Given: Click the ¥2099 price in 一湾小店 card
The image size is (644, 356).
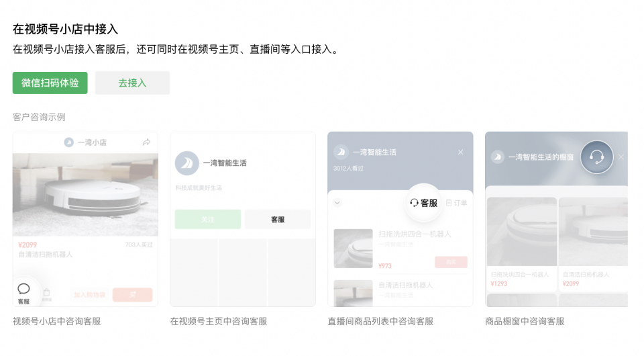Looking at the screenshot, I should pos(28,244).
